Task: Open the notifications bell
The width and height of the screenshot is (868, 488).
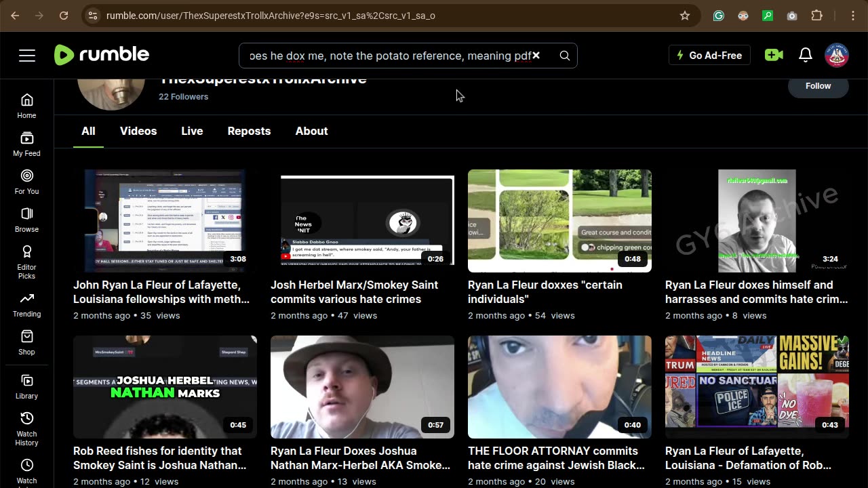Action: (806, 56)
